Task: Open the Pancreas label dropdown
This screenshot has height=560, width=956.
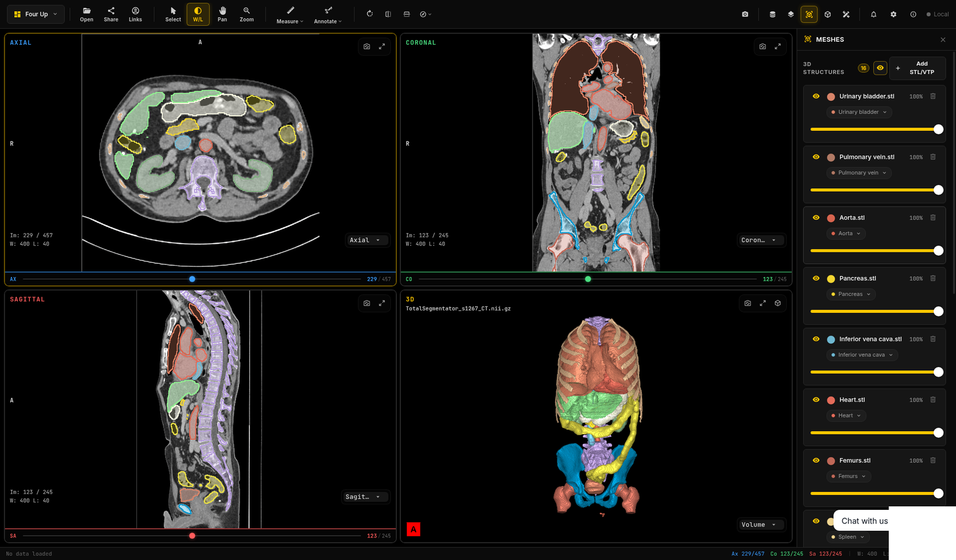Action: click(851, 294)
